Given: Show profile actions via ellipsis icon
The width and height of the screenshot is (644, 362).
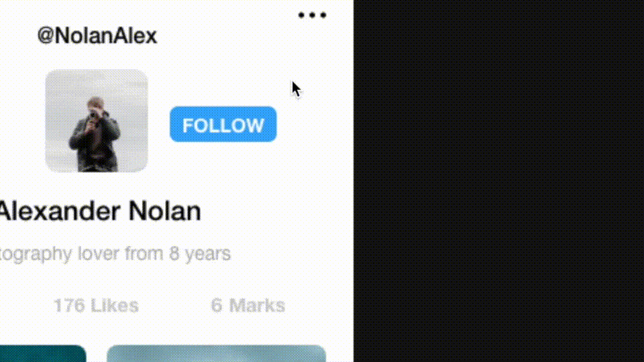Looking at the screenshot, I should (x=312, y=15).
